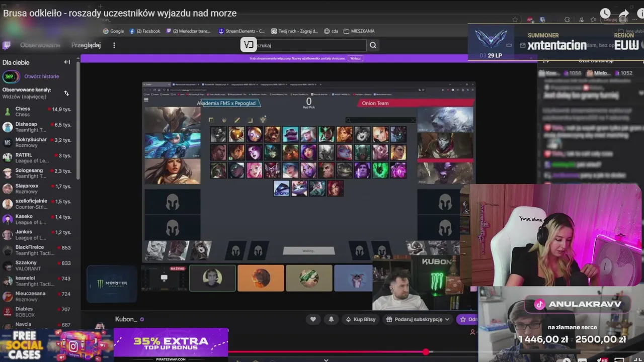Select the second role filter in draft
The width and height of the screenshot is (644, 362).
click(x=224, y=120)
